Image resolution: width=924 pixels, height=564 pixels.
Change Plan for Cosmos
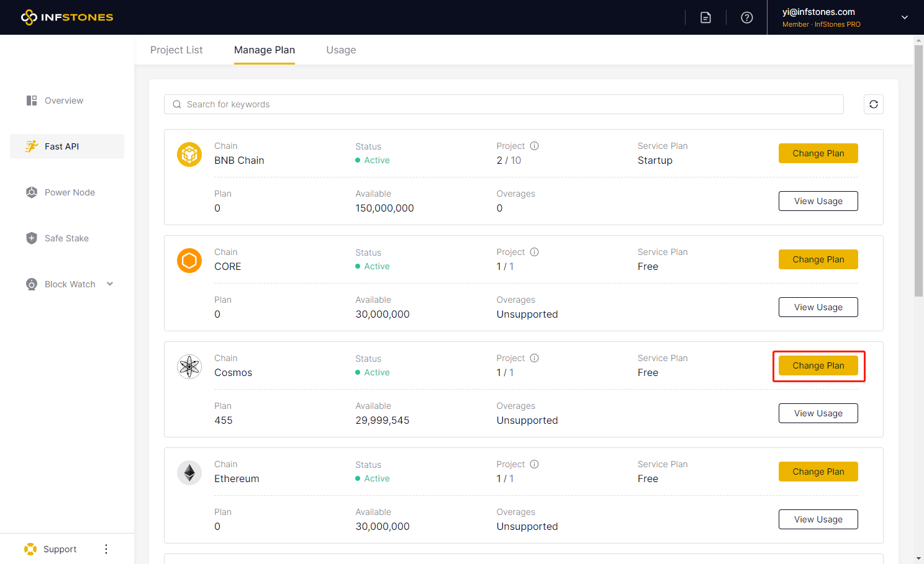pyautogui.click(x=818, y=365)
